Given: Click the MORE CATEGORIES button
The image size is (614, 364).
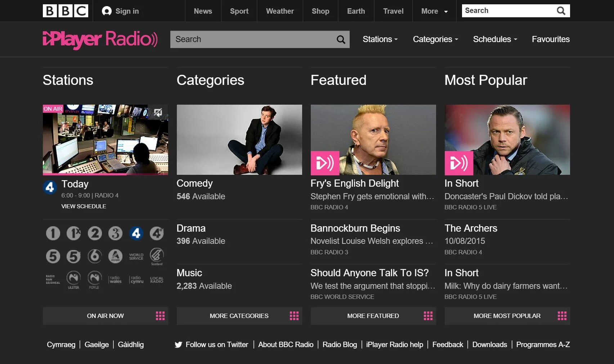Looking at the screenshot, I should (239, 316).
